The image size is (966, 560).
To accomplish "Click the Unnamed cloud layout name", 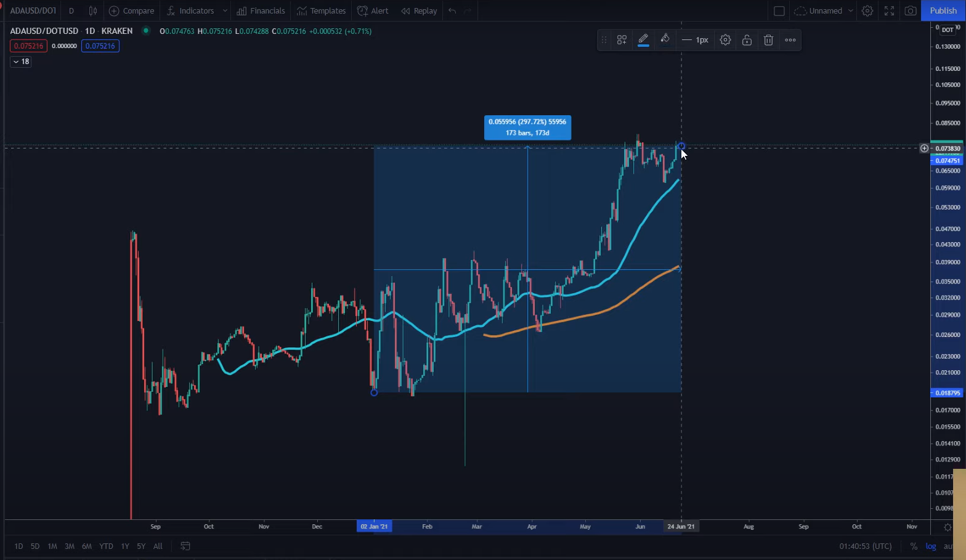I will click(x=819, y=10).
